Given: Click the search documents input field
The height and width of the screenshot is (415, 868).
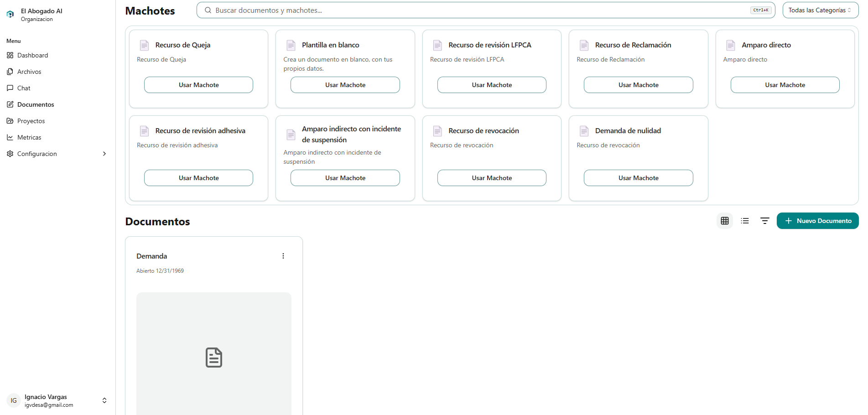Looking at the screenshot, I should pos(411,10).
